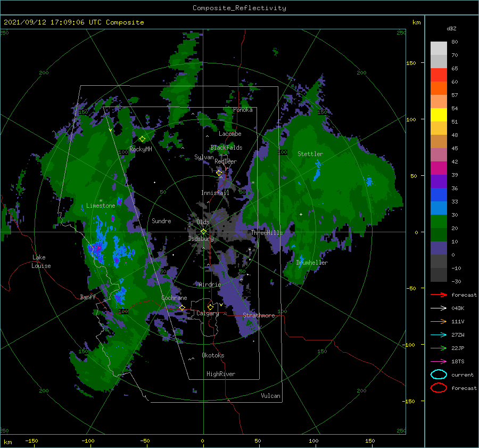Click the red forecast arrow in legend
The height and width of the screenshot is (448, 479).
pyautogui.click(x=439, y=295)
